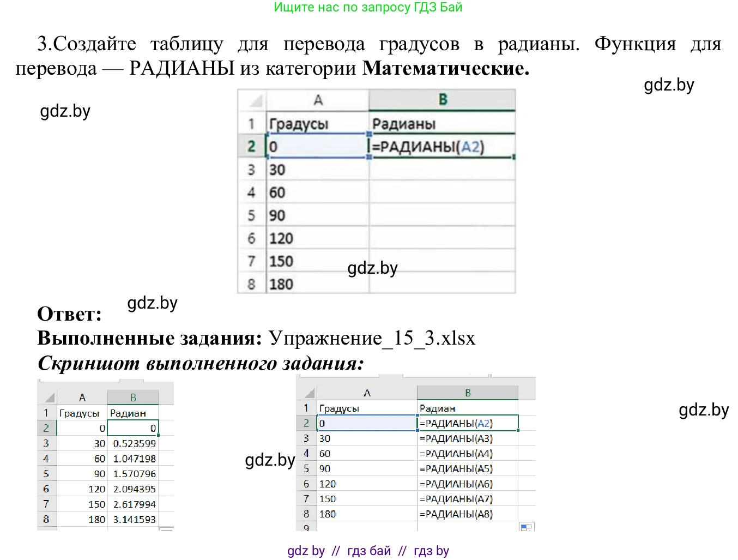Select the cell showing 3.141593

134,520
